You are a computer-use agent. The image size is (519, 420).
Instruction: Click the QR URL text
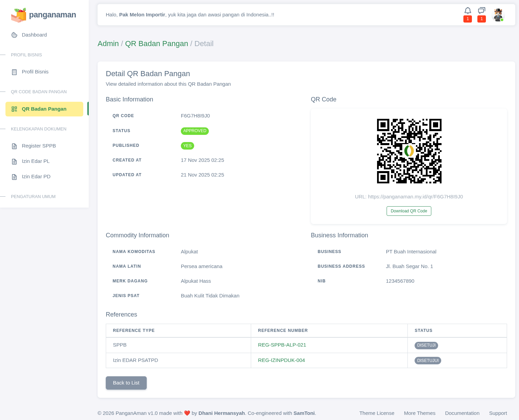pos(409,197)
